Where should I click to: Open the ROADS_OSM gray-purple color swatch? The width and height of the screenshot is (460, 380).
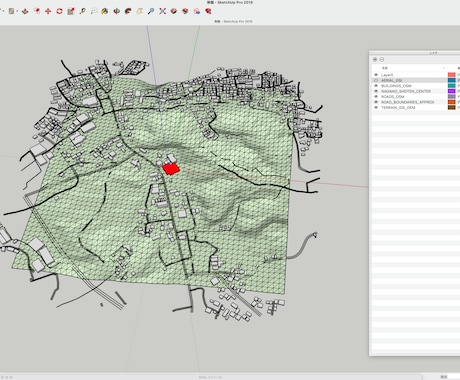[452, 97]
